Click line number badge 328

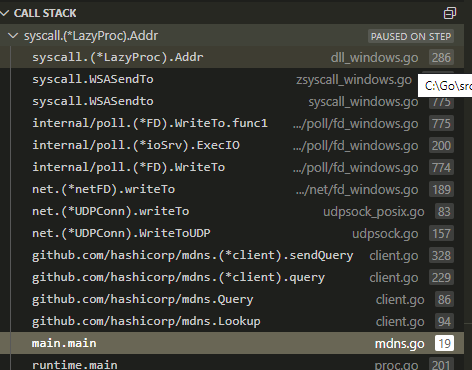click(441, 255)
